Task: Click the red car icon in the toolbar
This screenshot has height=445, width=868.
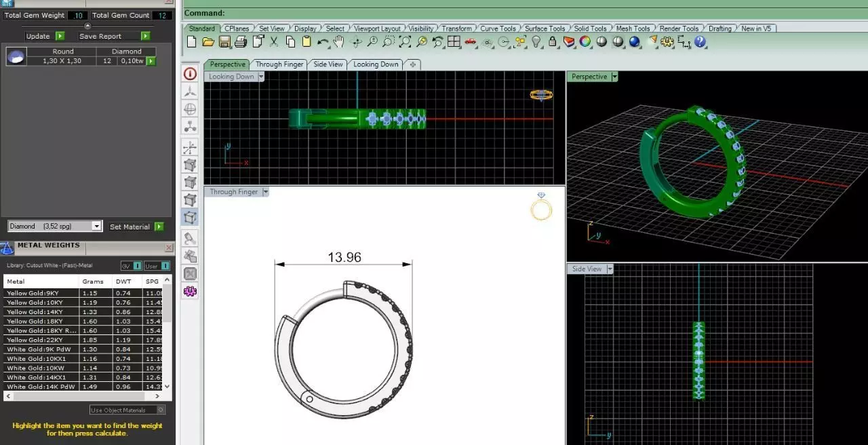Action: coord(470,42)
